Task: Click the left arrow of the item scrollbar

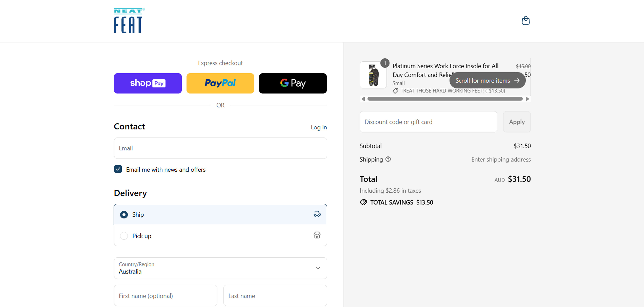Action: (x=363, y=99)
